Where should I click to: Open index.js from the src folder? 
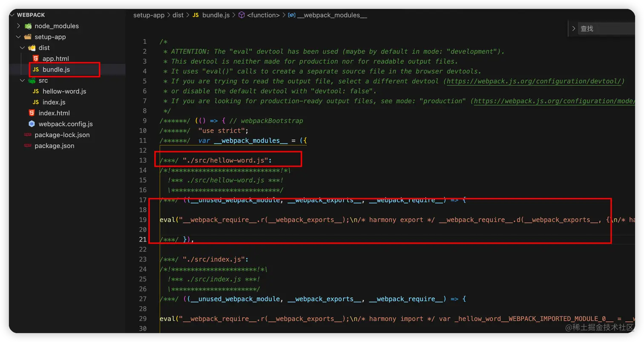click(54, 102)
